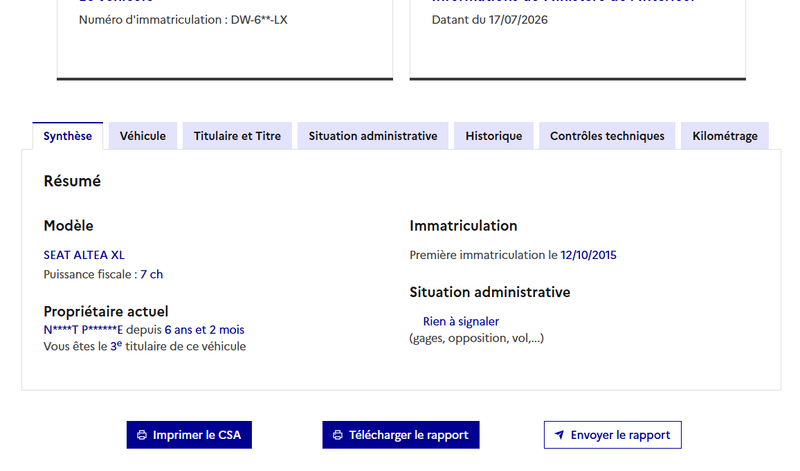Click the Rien à signaler status
This screenshot has width=800, height=471.
click(461, 321)
